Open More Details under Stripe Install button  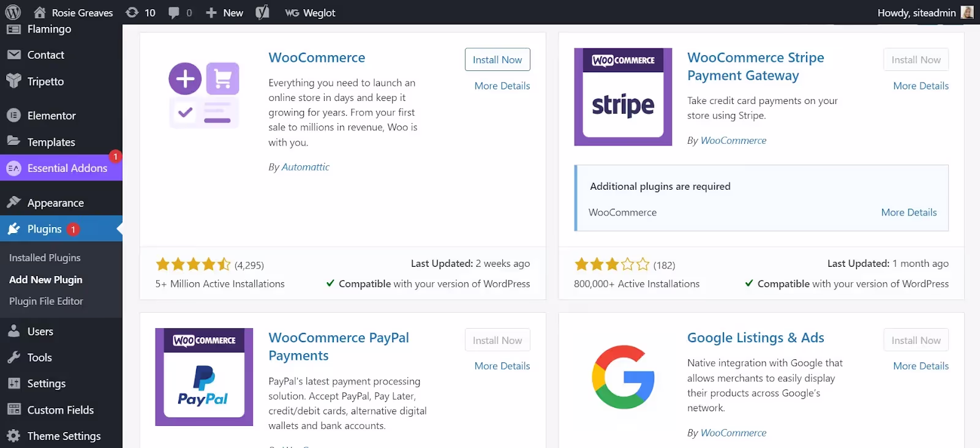pos(921,86)
